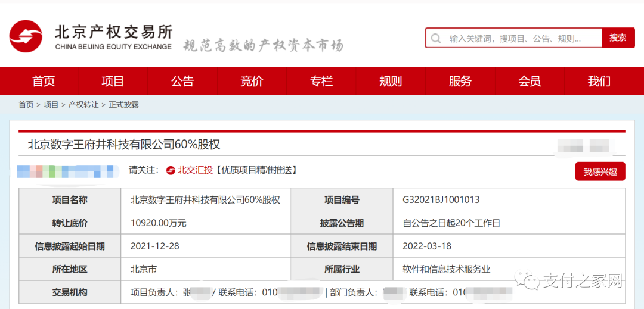Click the 信息披露起始日期 header cell
The width and height of the screenshot is (644, 309).
[70, 246]
